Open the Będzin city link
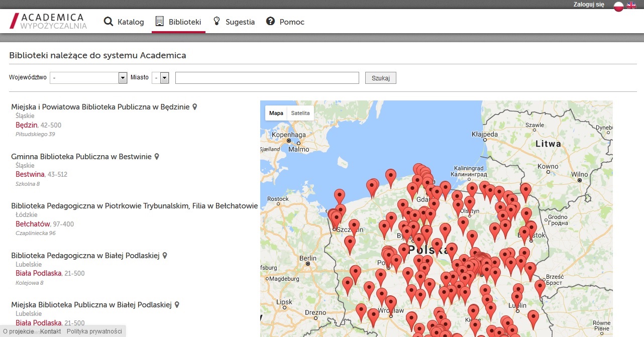 coord(27,125)
